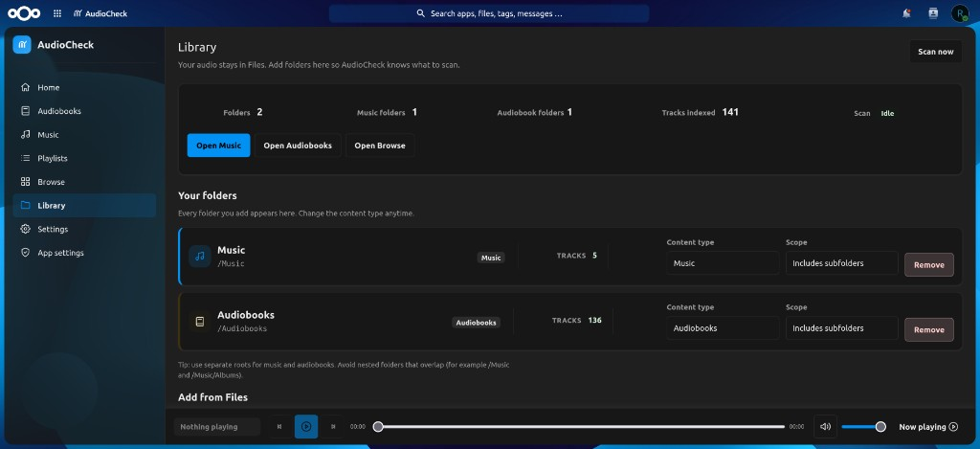980x449 pixels.
Task: Mute audio with speaker icon
Action: coord(825,426)
